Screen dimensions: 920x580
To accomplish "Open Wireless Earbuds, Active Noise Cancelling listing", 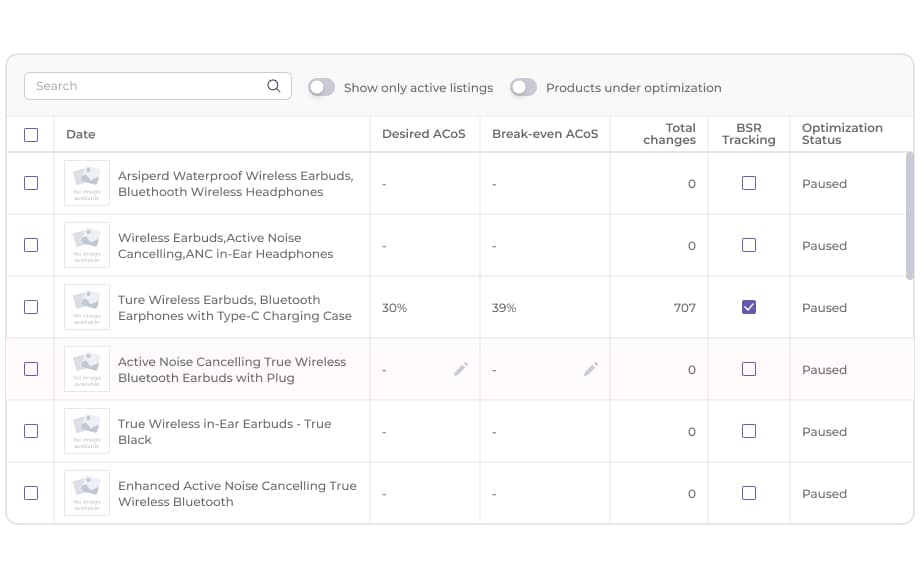I will tap(225, 246).
